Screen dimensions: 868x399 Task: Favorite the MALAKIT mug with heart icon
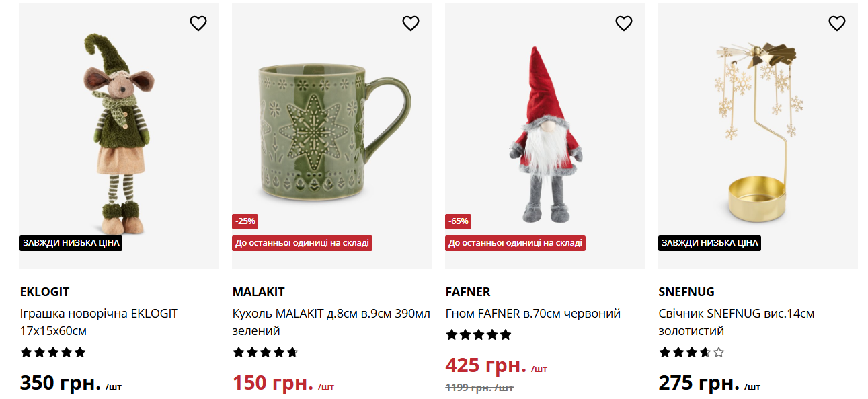pyautogui.click(x=411, y=24)
